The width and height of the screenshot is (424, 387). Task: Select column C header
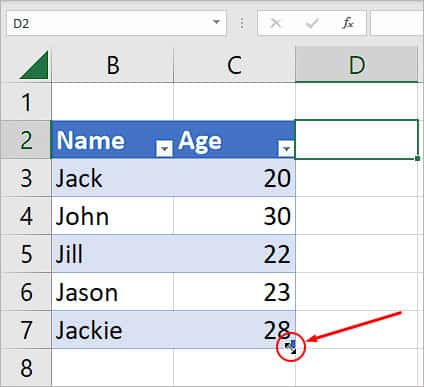point(234,65)
